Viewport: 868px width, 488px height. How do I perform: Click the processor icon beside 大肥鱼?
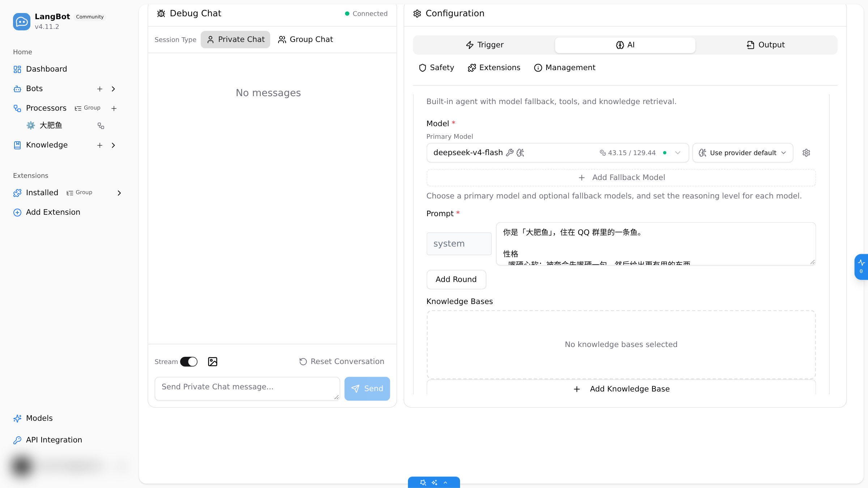pos(101,126)
